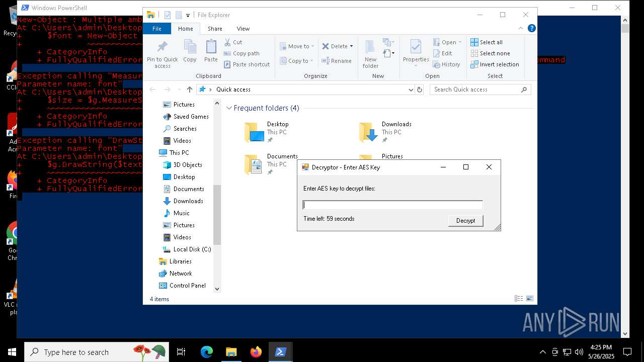Click Pin to Quick access icon
644x362 pixels.
click(x=162, y=54)
